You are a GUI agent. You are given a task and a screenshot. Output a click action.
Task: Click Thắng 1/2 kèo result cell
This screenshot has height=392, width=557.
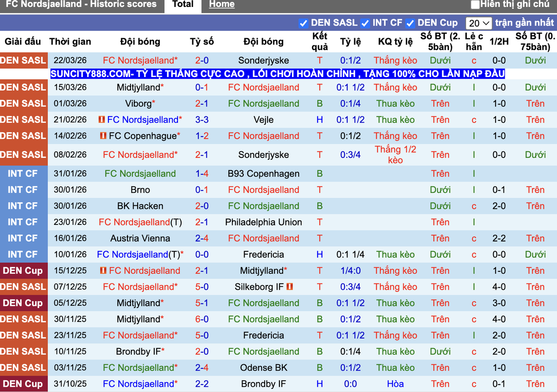[396, 155]
